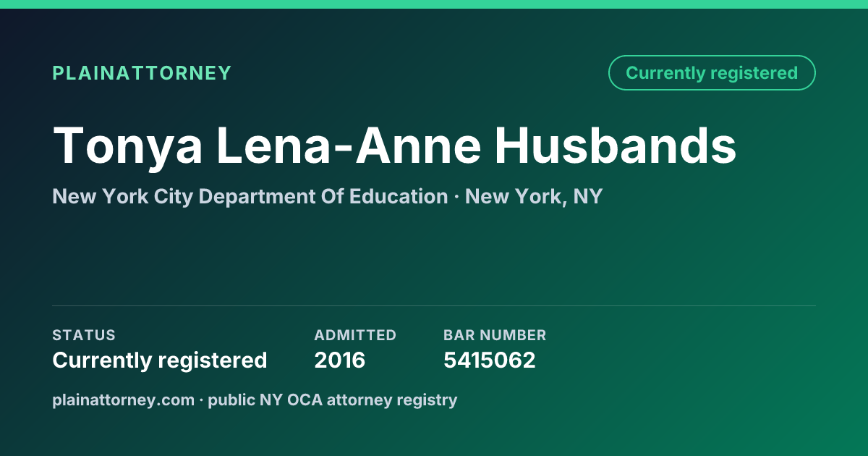The width and height of the screenshot is (868, 456).
Task: Click the Currently registered value under STATUS
Action: 160,360
